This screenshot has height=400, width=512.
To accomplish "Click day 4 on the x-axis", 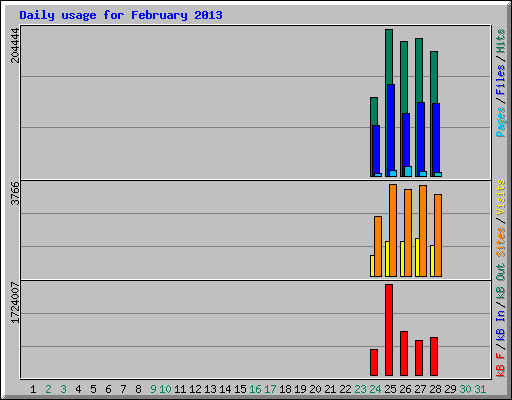I will coord(78,389).
